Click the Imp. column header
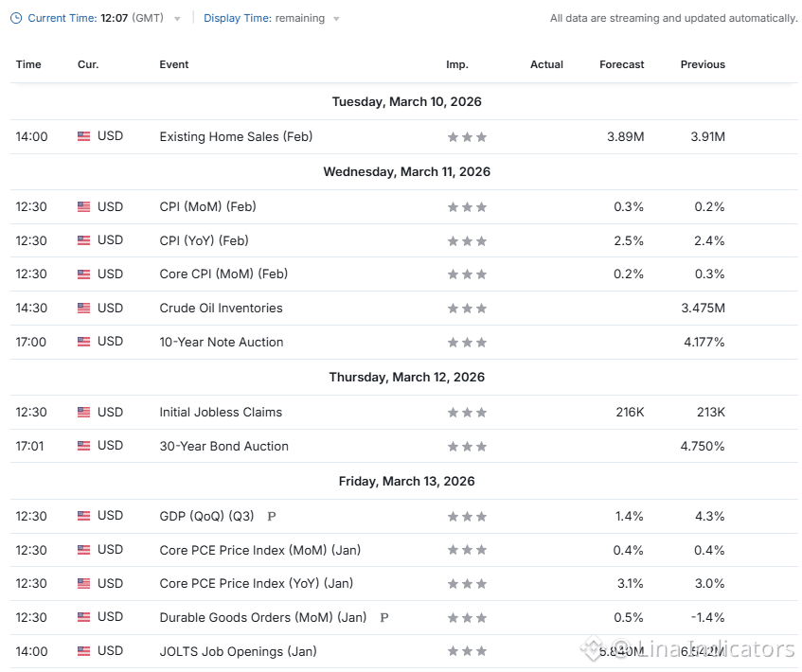 [457, 64]
